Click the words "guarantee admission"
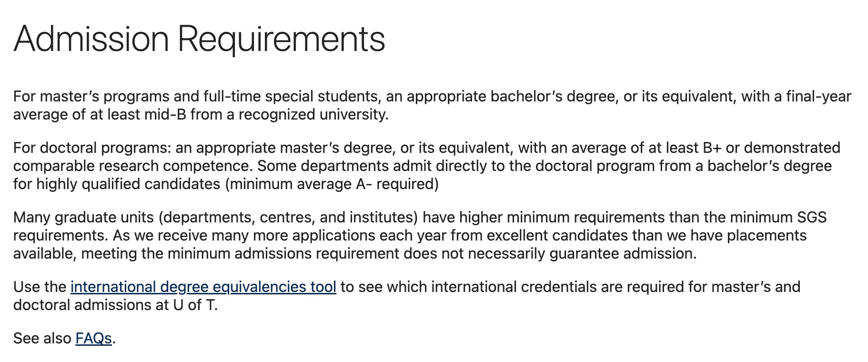This screenshot has height=362, width=868. coord(622,253)
